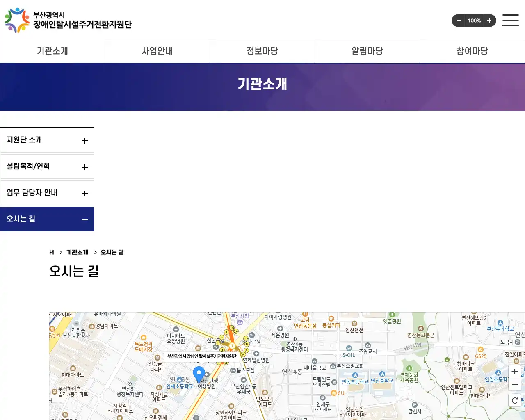Screen dimensions: 525x420
Task: Click 부산소망교회 on the map
Action: click(350, 366)
